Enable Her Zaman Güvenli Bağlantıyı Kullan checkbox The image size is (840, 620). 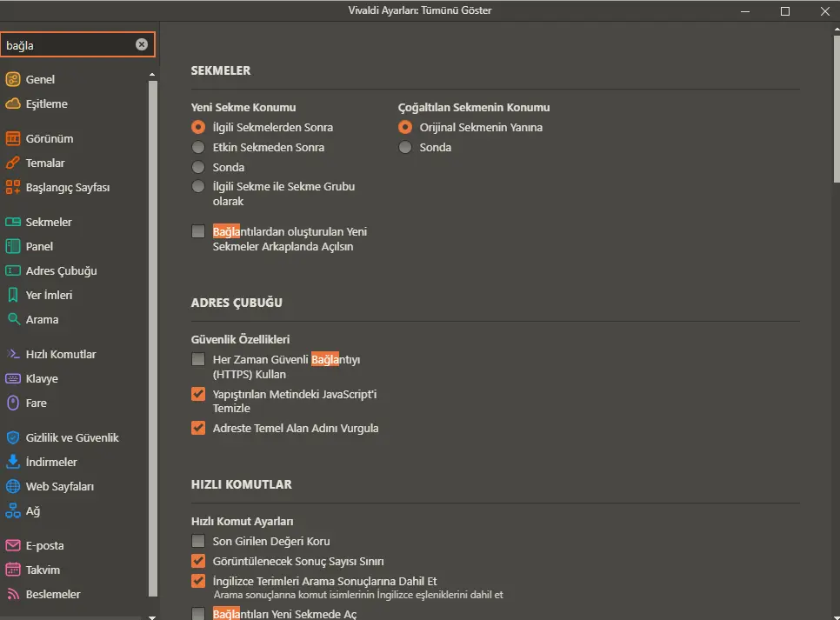[x=198, y=358]
